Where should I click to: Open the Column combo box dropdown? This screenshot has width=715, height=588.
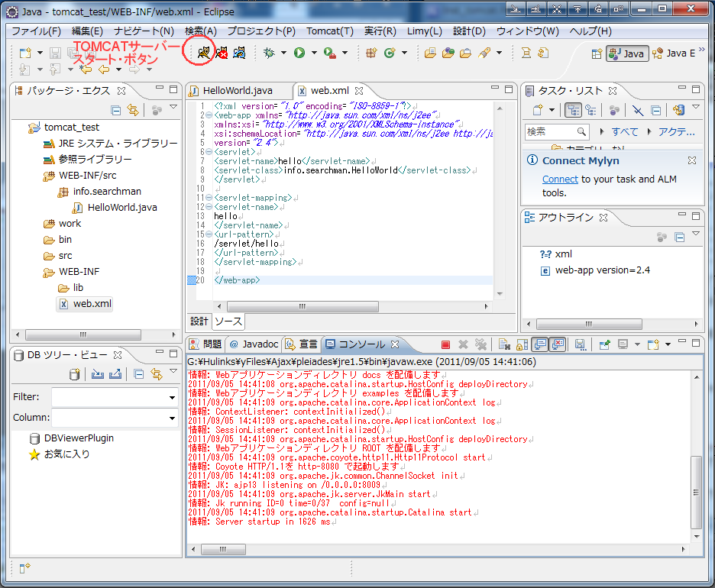[x=172, y=418]
